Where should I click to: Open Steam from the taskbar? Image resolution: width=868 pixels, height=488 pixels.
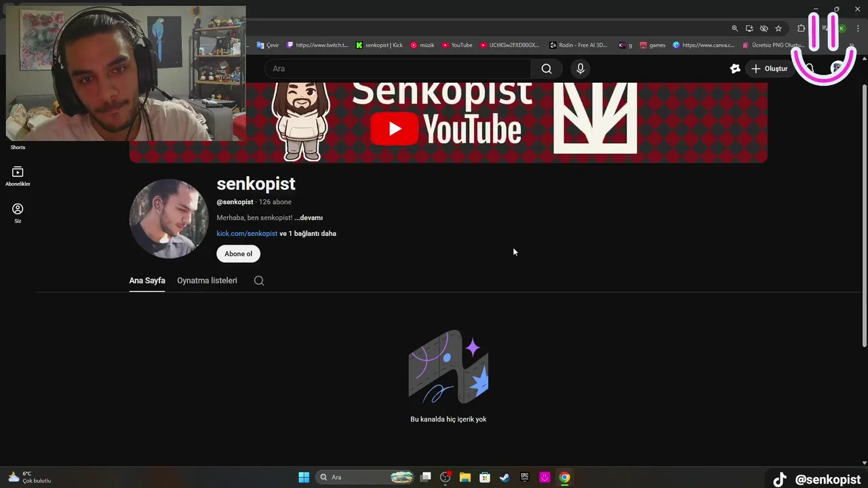click(x=505, y=477)
